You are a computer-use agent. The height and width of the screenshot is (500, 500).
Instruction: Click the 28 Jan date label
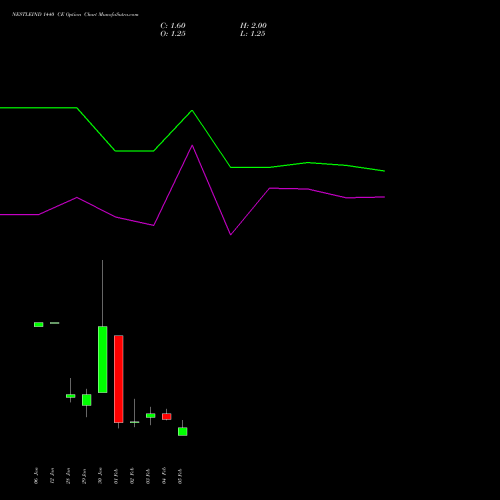pyautogui.click(x=68, y=476)
